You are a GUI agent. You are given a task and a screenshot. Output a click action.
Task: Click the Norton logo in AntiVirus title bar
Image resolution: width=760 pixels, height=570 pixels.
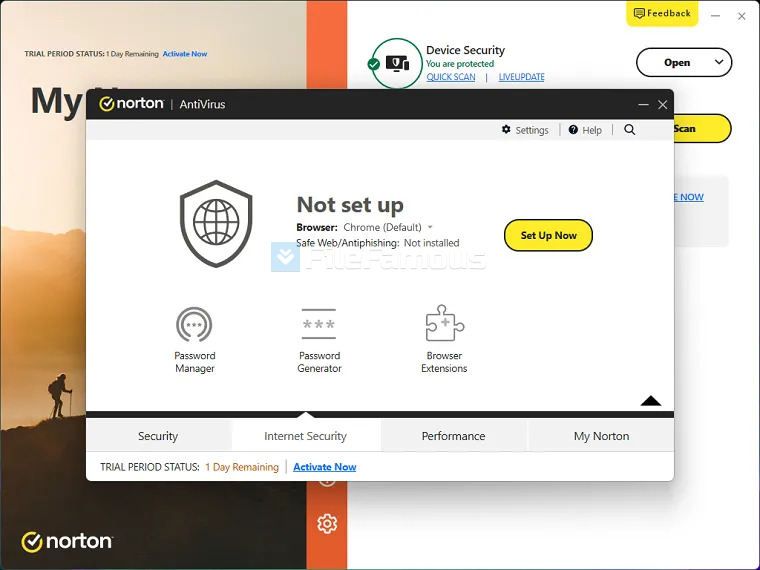131,104
